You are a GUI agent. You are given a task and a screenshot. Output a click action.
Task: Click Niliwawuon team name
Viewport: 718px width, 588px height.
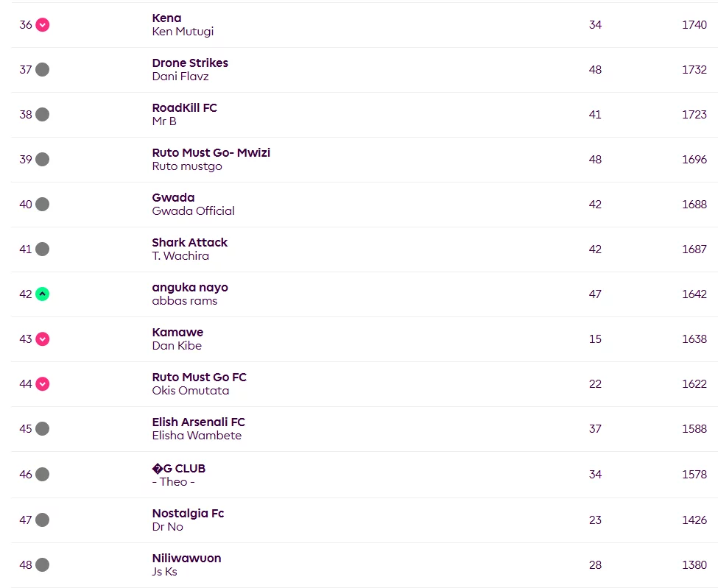click(186, 559)
